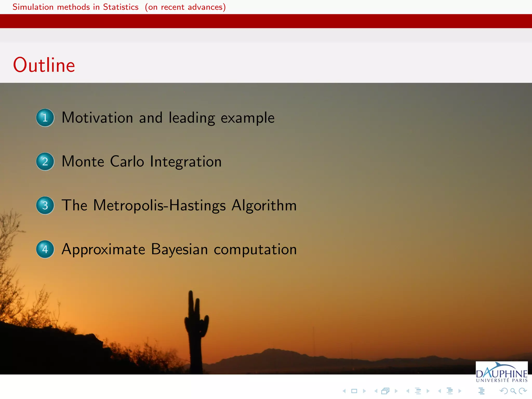
Task: Click the next frame arrow
Action: [396, 391]
